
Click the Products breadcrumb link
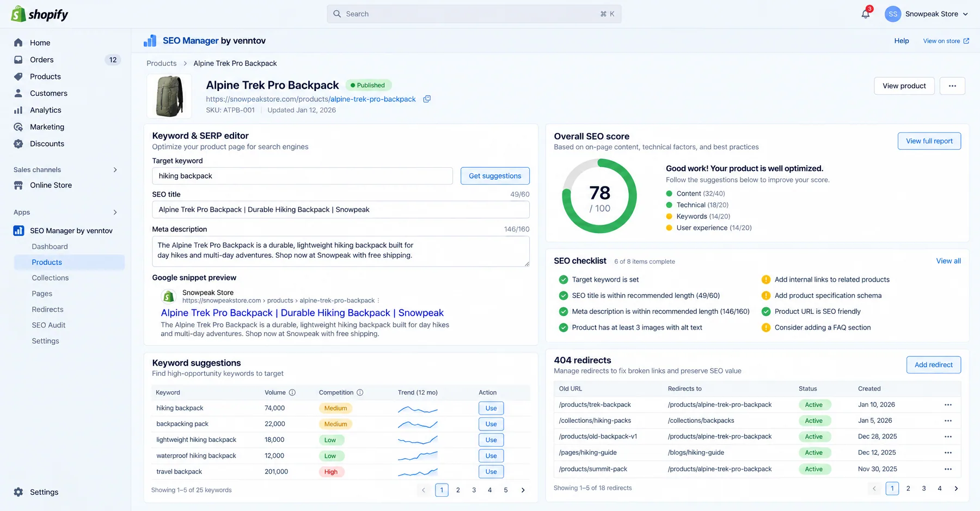162,63
